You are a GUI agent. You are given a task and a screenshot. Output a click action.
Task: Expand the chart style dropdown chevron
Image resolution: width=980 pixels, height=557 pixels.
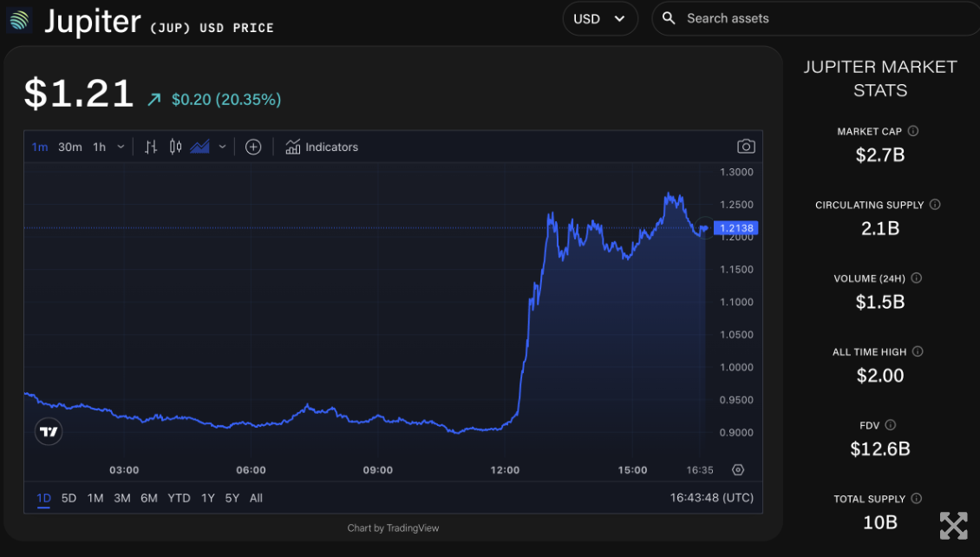coord(223,147)
